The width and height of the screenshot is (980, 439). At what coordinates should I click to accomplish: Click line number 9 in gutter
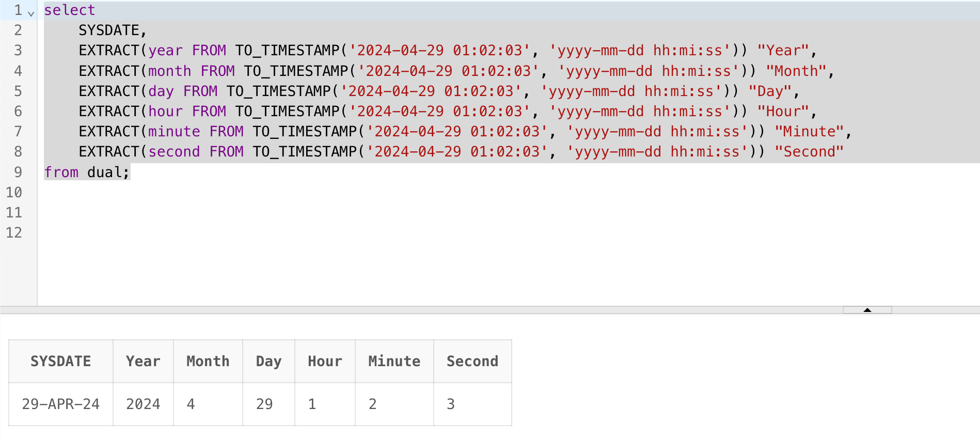18,172
